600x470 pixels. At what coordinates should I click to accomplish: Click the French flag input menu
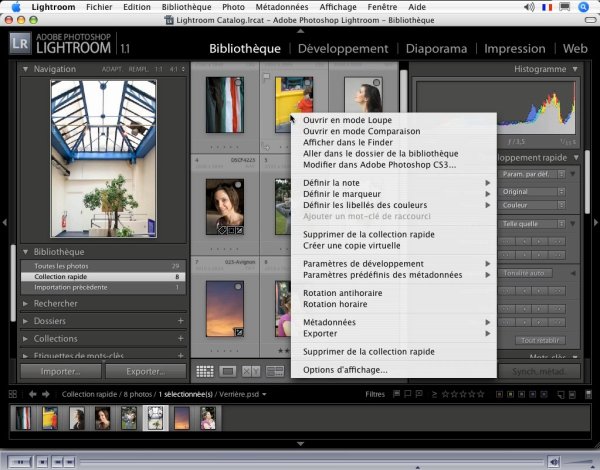coord(547,7)
